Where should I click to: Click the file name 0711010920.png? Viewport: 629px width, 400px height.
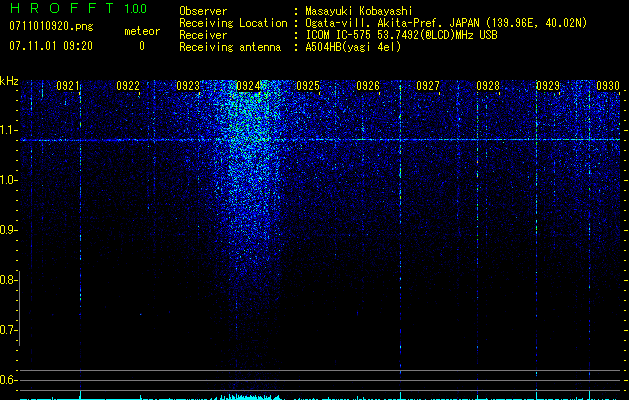[x=51, y=26]
